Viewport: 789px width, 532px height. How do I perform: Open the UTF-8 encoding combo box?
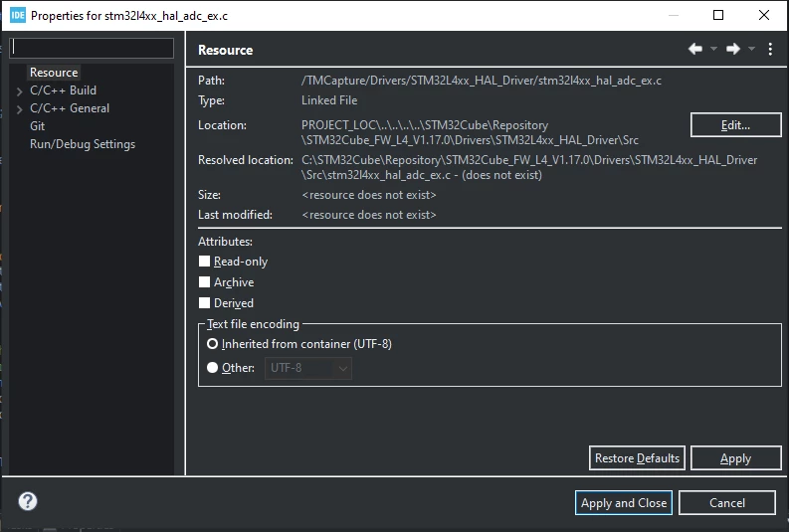click(308, 368)
